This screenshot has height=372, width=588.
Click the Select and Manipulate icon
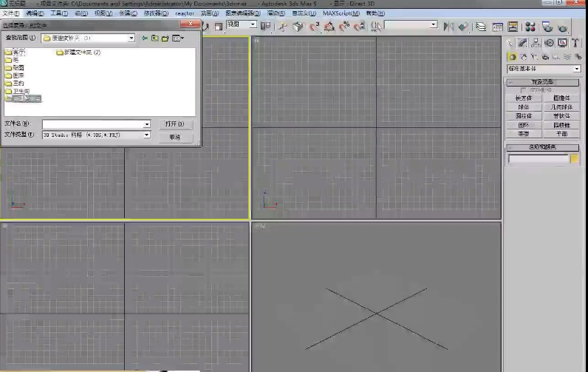[283, 27]
